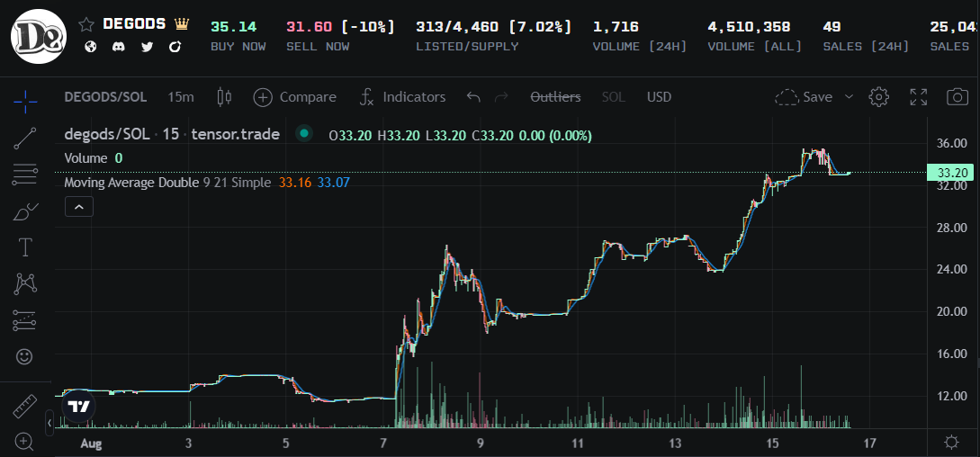980x457 pixels.
Task: Click the DEGODS collection name
Action: [134, 23]
